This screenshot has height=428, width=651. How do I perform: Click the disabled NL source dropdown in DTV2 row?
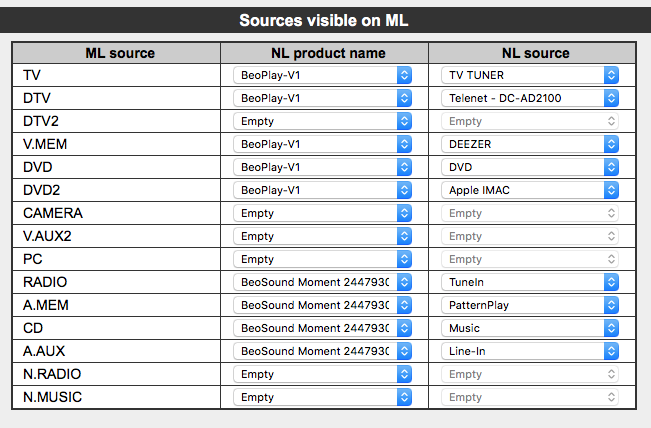pyautogui.click(x=530, y=121)
